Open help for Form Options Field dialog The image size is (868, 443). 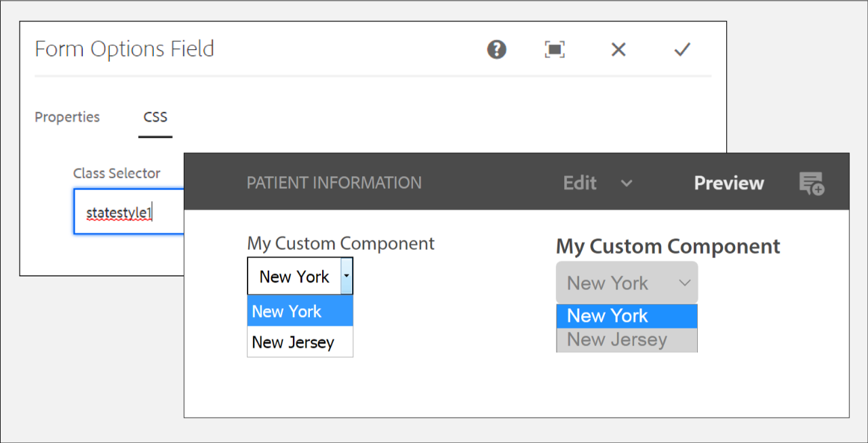pyautogui.click(x=496, y=49)
